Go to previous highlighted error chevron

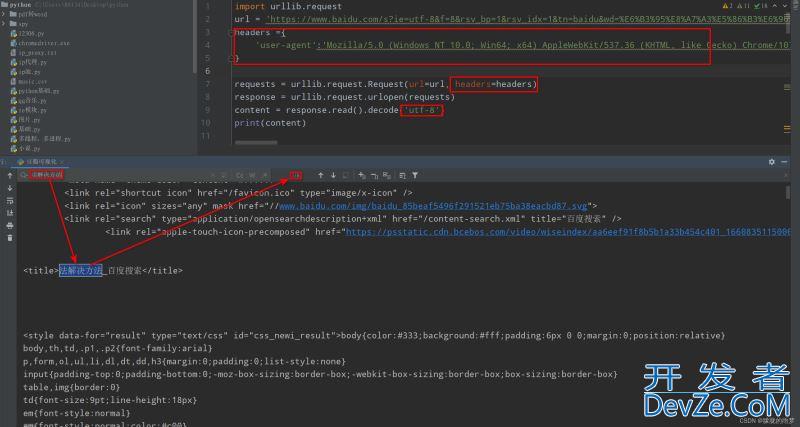(x=775, y=6)
